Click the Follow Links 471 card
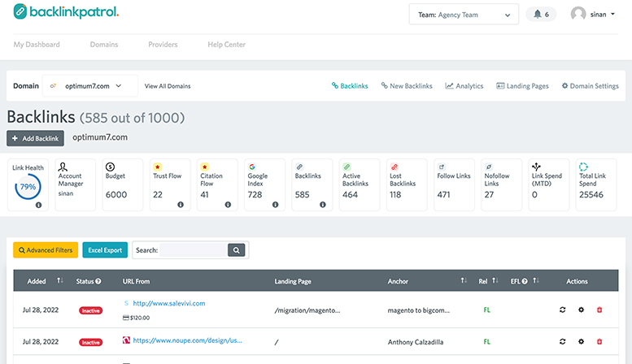Viewport: 632px width, 364px height. [454, 184]
